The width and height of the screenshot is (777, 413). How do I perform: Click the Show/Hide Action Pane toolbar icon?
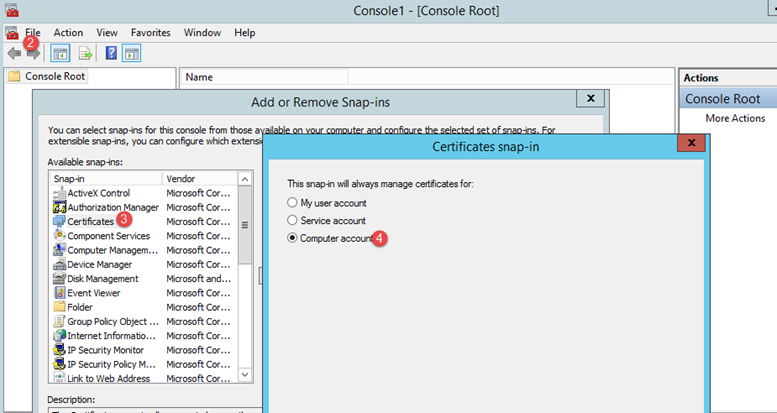tap(131, 53)
